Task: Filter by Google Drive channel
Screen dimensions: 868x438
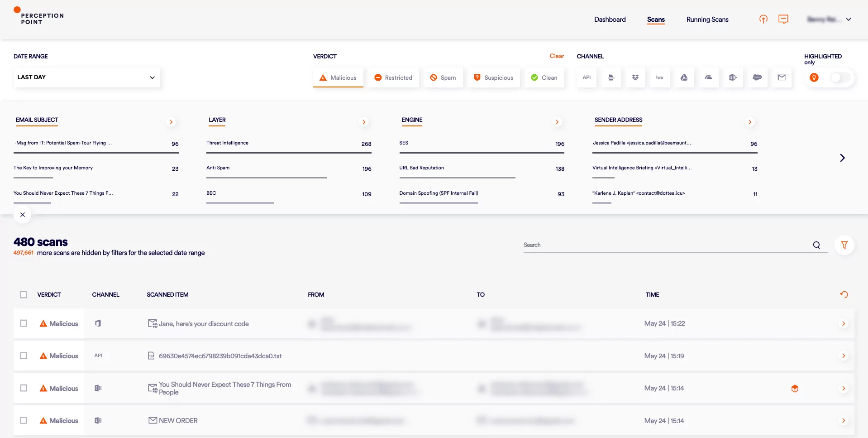Action: click(x=684, y=77)
